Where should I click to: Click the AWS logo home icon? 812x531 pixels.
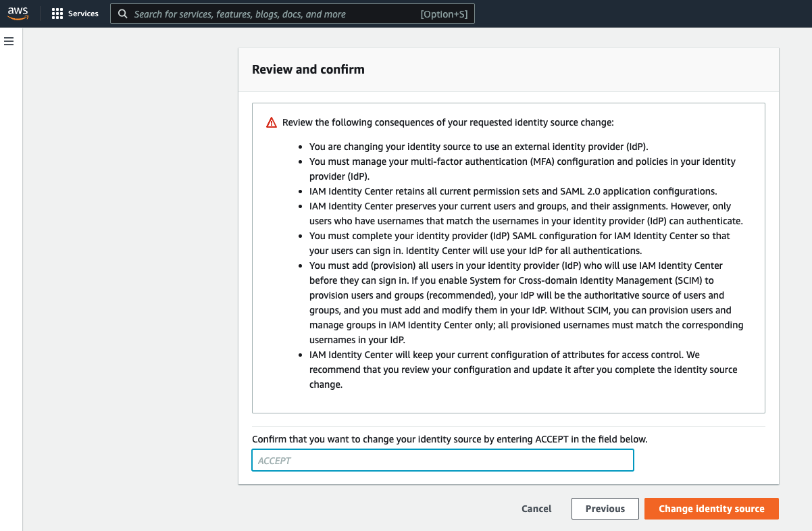(x=18, y=14)
